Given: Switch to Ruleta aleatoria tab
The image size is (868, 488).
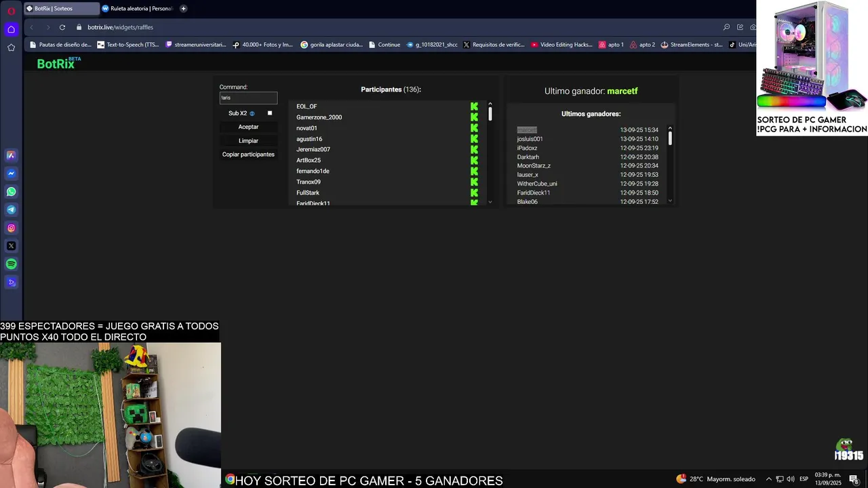Looking at the screenshot, I should point(138,9).
